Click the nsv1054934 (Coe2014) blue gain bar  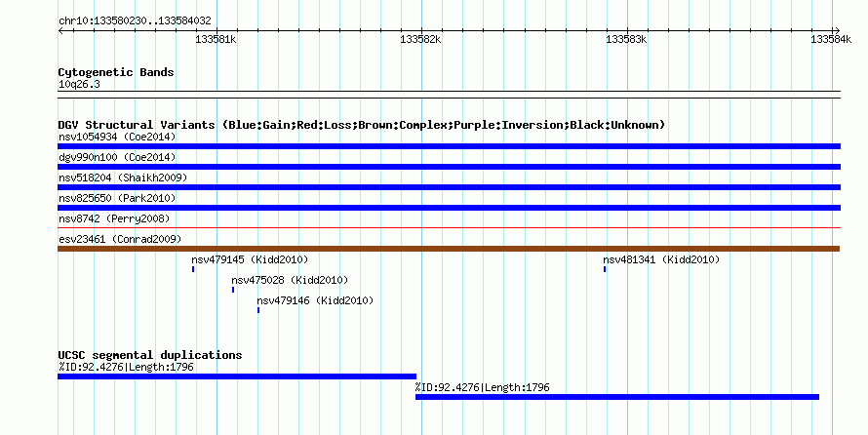tap(449, 146)
